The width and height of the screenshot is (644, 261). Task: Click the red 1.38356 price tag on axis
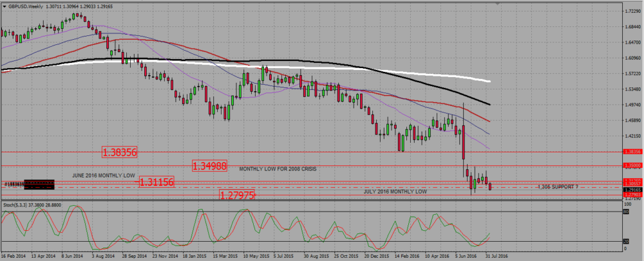point(632,152)
